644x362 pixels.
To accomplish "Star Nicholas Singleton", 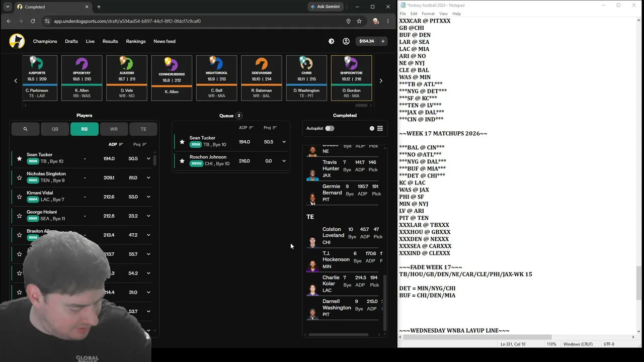I will click(x=19, y=177).
